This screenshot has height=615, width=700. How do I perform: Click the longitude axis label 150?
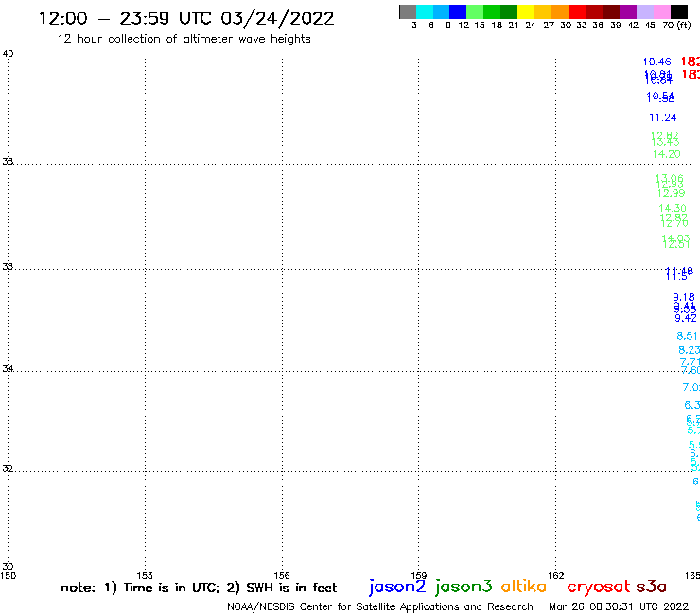pyautogui.click(x=8, y=576)
